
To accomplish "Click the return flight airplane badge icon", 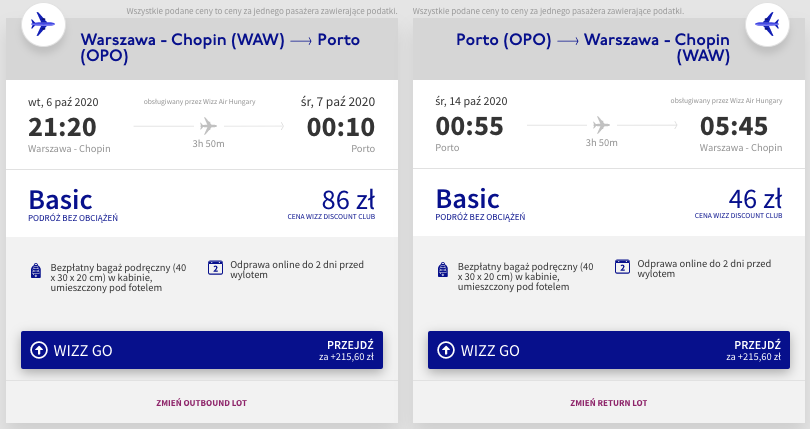I will point(767,24).
